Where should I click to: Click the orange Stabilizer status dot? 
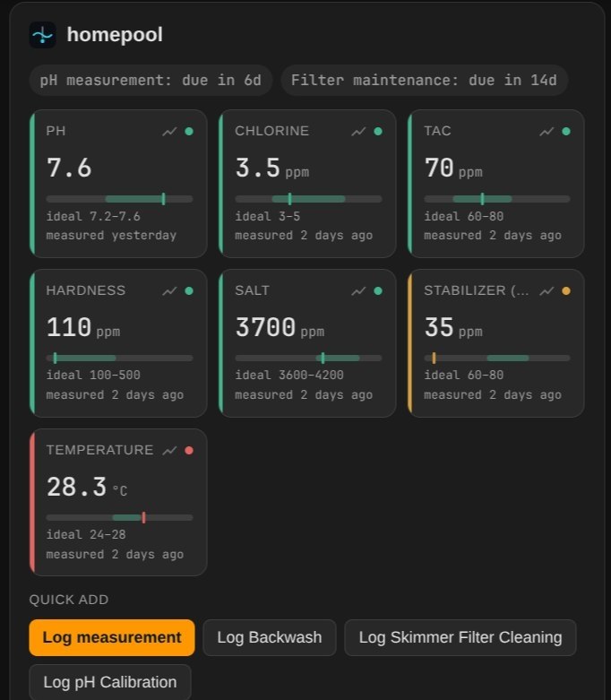coord(566,291)
